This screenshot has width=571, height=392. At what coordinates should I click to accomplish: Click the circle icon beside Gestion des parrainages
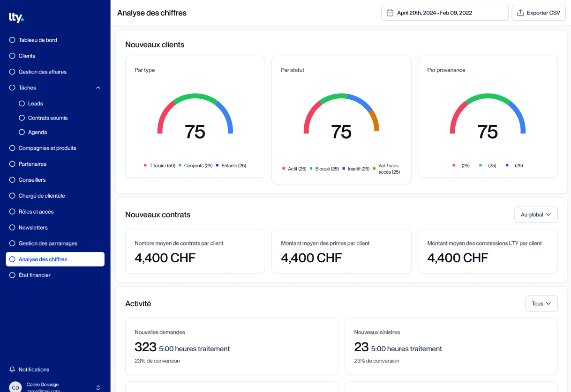pyautogui.click(x=12, y=244)
